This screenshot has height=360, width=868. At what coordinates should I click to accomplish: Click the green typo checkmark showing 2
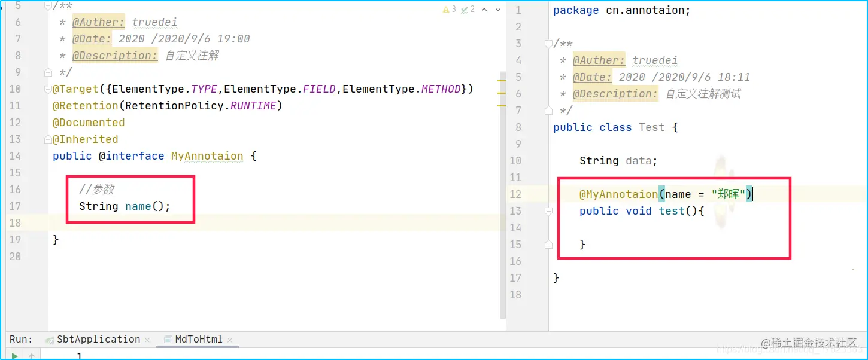[x=468, y=10]
